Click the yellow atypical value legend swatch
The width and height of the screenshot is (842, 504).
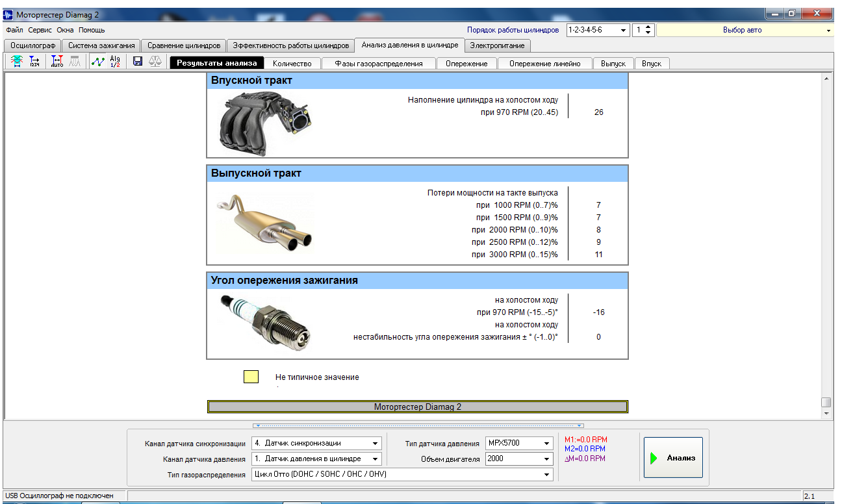point(251,377)
